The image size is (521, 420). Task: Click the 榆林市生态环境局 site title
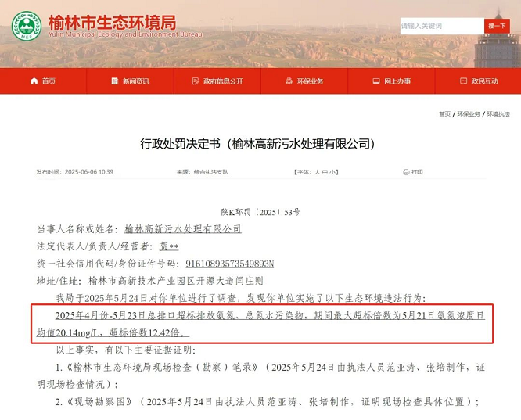113,23
